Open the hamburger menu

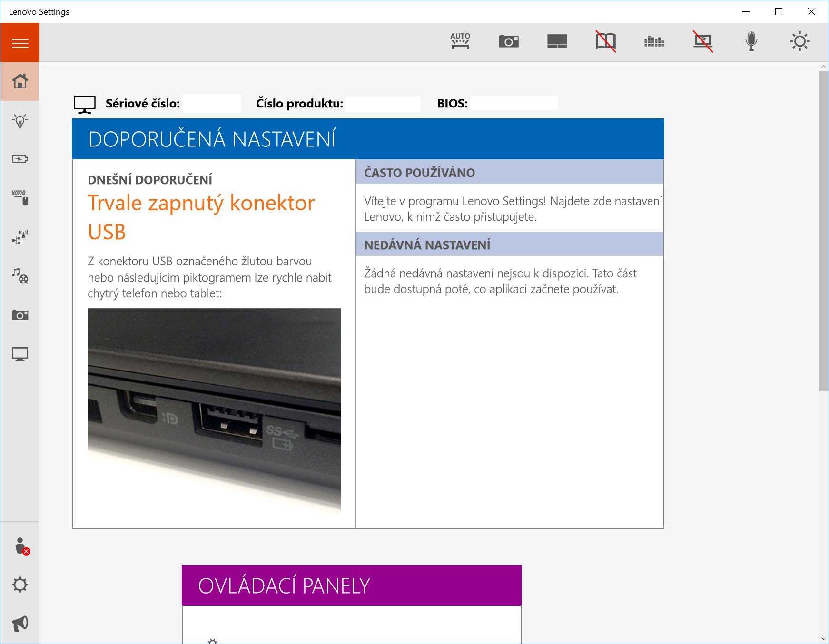pos(20,43)
